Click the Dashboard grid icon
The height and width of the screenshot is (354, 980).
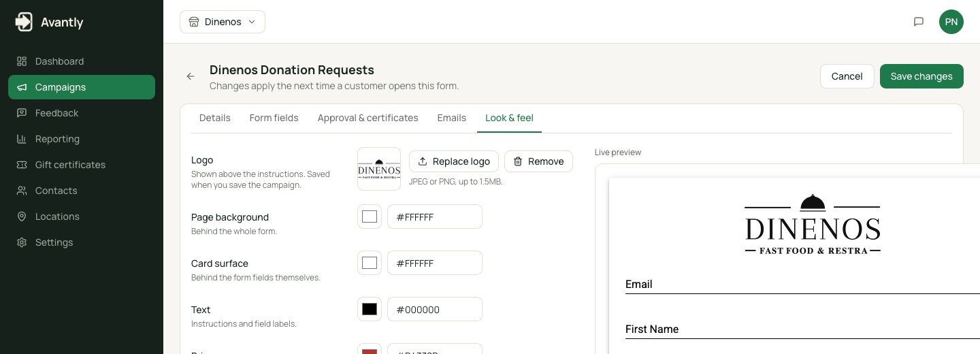coord(22,61)
